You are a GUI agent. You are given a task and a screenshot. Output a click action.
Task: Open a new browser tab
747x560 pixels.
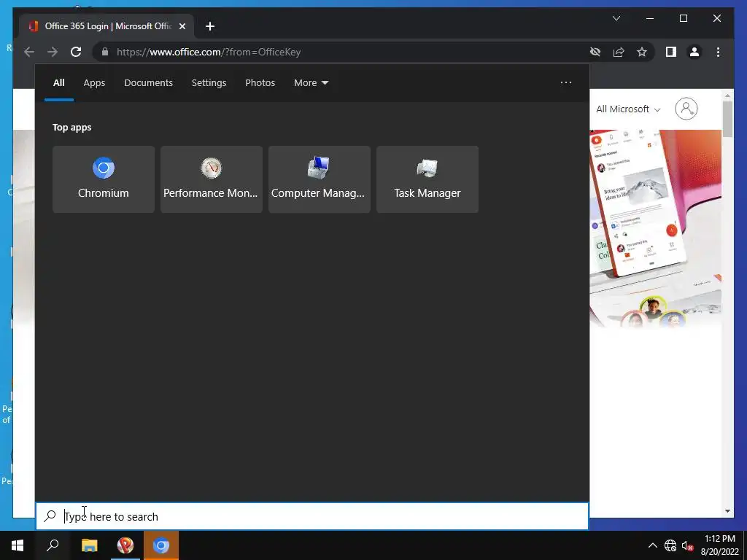(x=209, y=26)
